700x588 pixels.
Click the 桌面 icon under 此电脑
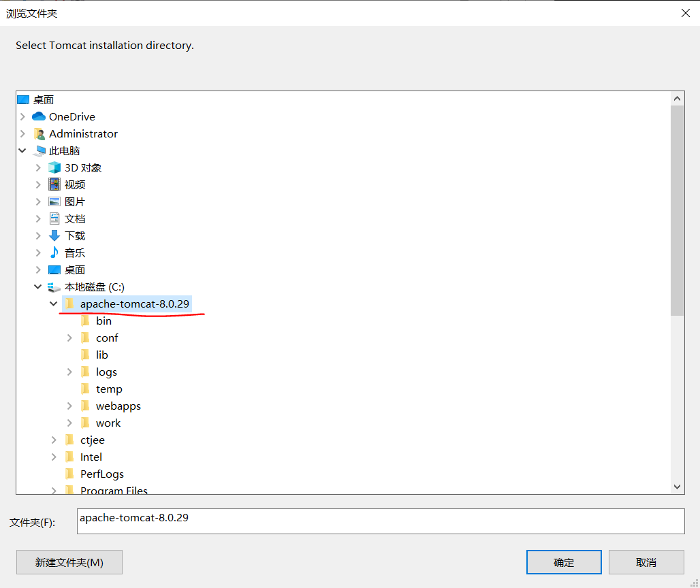pyautogui.click(x=54, y=270)
